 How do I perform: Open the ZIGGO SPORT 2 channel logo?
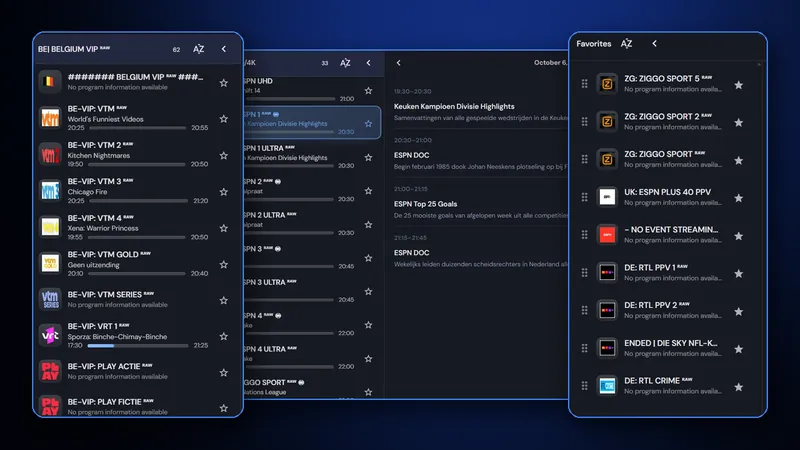click(607, 121)
